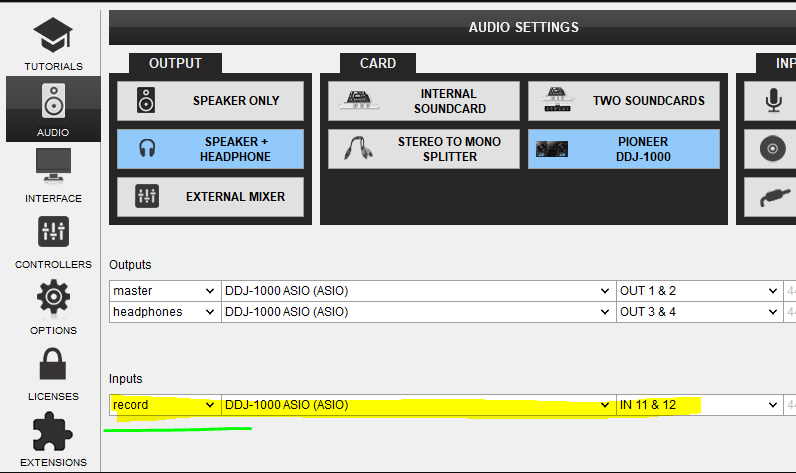Click the microphone input icon

(773, 100)
